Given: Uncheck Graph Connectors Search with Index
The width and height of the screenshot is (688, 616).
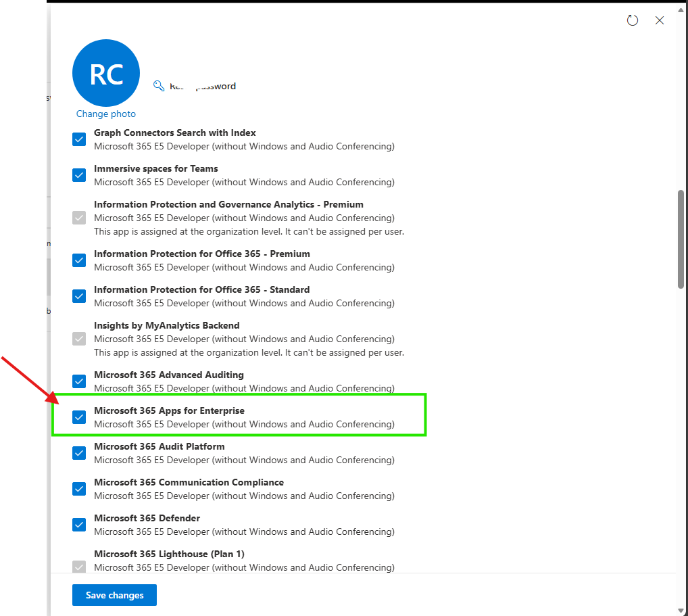Looking at the screenshot, I should click(x=79, y=139).
